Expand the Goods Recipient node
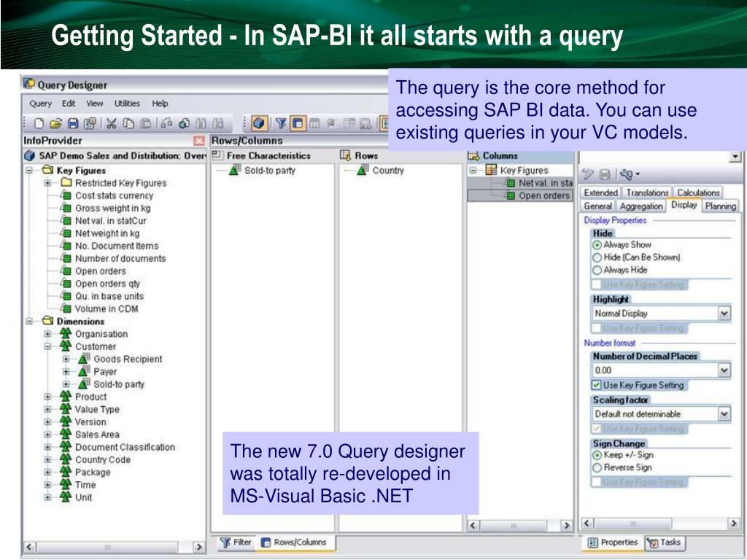Image resolution: width=747 pixels, height=560 pixels. (66, 359)
